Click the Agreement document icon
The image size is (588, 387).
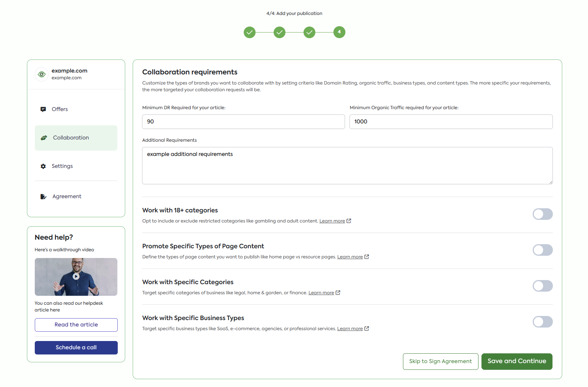[x=43, y=196]
